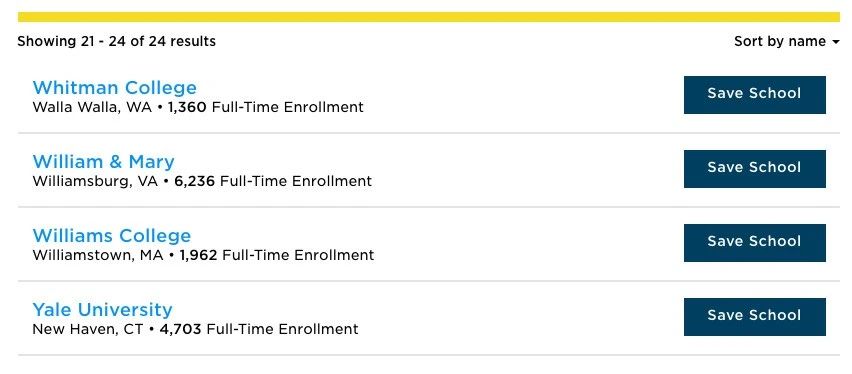Viewport: 852px width, 374px height.
Task: Click the Williamsburg, VA location text
Action: (x=95, y=181)
